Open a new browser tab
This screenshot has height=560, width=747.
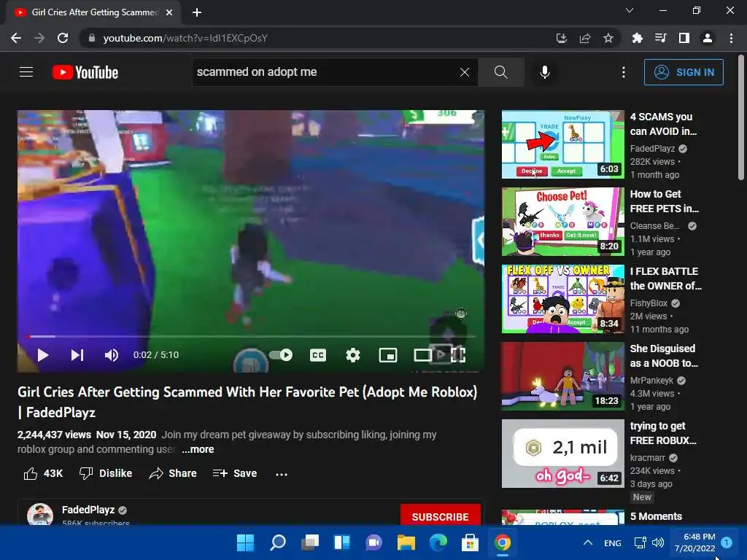tap(197, 12)
